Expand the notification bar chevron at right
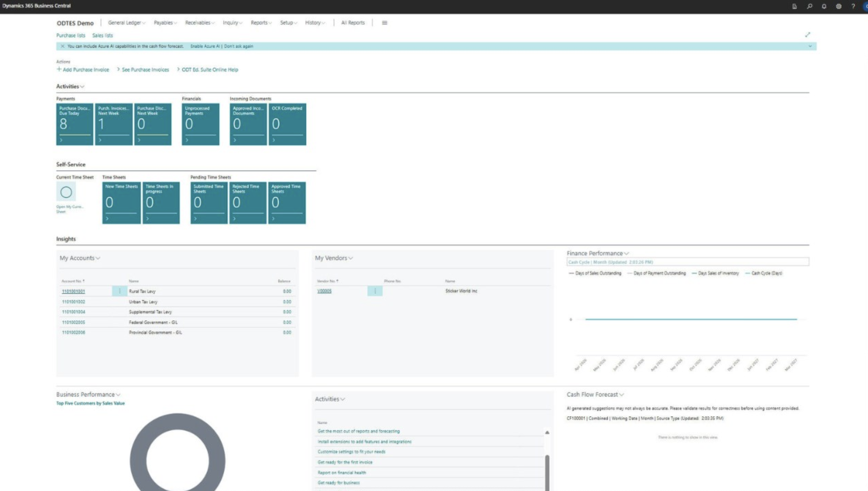The image size is (868, 491). (810, 46)
